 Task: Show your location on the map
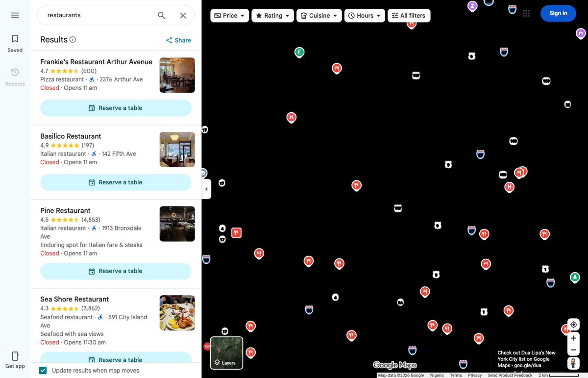[x=573, y=325]
